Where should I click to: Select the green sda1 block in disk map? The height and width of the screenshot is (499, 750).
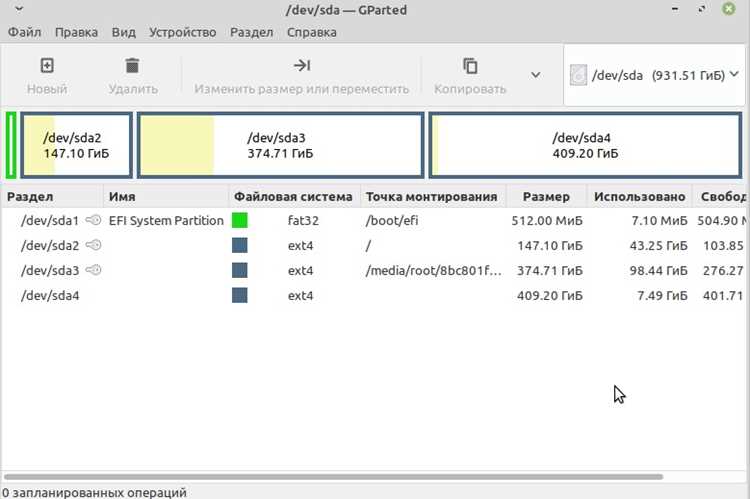11,145
